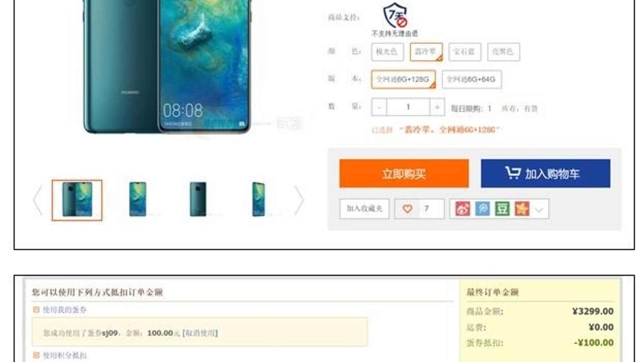Click 立即购买 buy now button
Screen dimensions: 644x362
(404, 174)
